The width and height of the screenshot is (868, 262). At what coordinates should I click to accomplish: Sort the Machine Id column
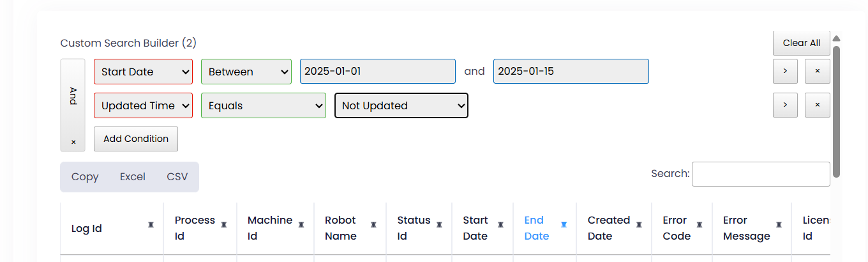(301, 225)
